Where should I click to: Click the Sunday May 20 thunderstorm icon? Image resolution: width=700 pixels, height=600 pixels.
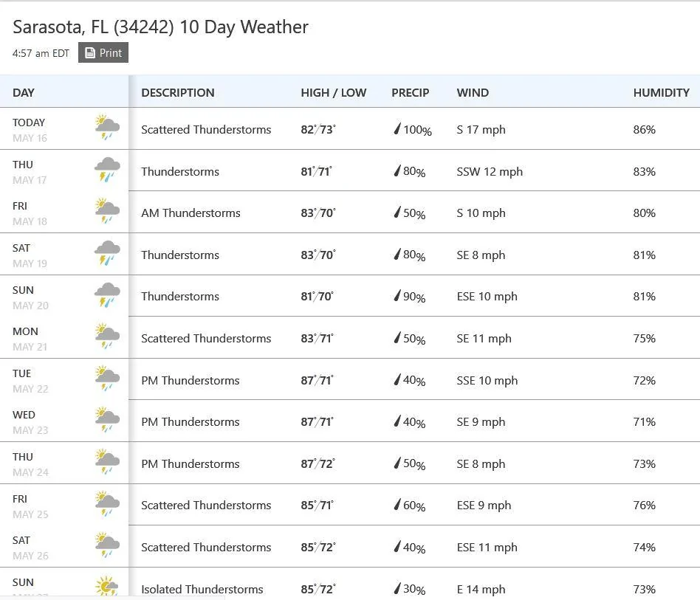[x=107, y=295]
